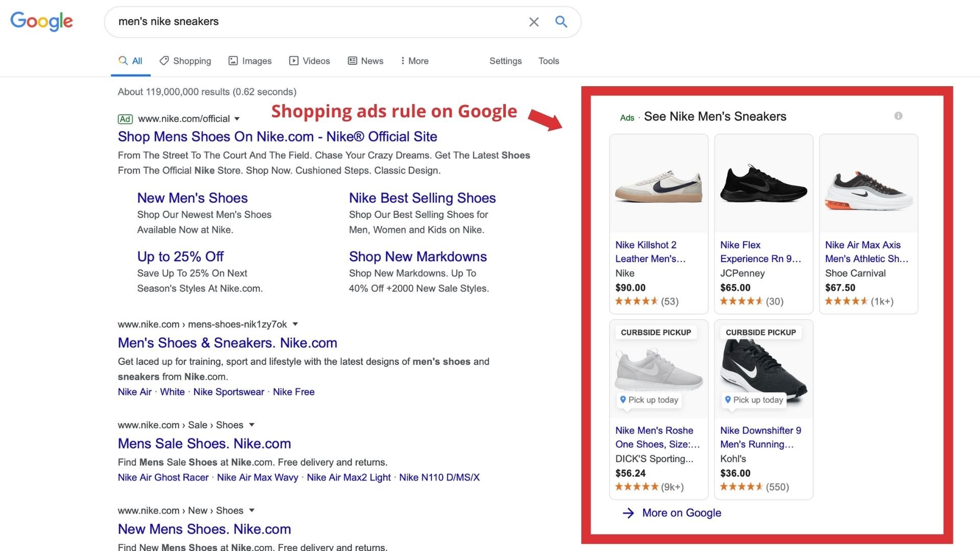The height and width of the screenshot is (551, 980).
Task: Click the White sublink
Action: [x=173, y=392]
